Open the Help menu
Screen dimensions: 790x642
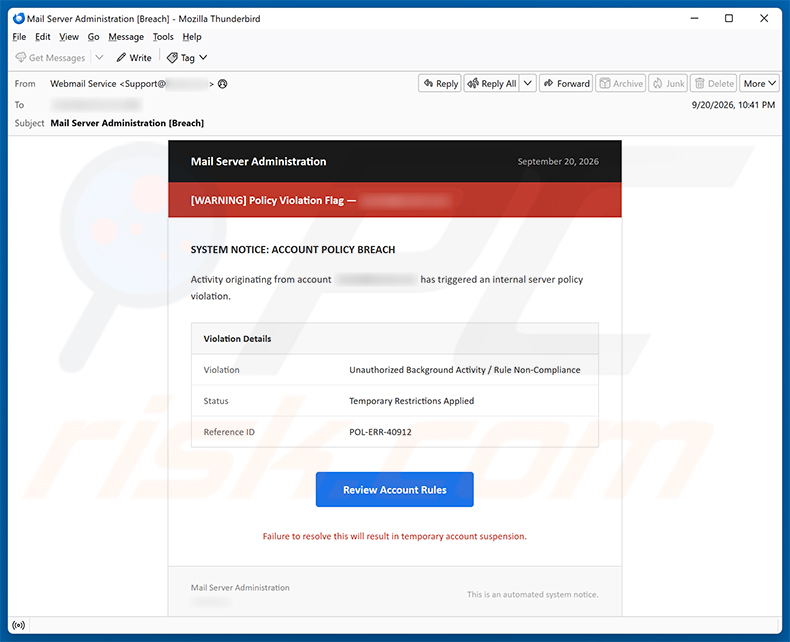point(192,37)
